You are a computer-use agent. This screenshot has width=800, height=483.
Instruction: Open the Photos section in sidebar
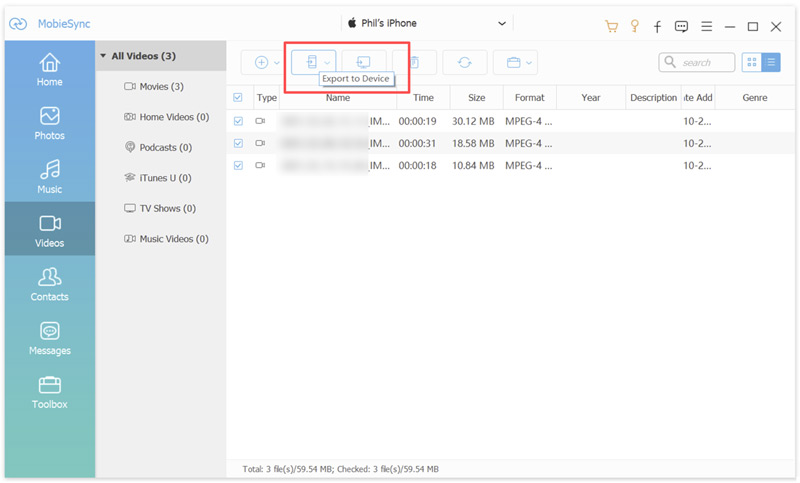[50, 123]
